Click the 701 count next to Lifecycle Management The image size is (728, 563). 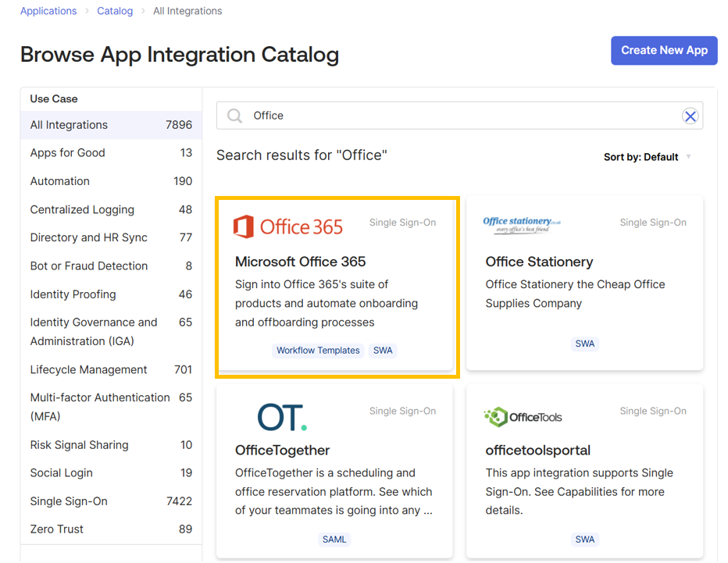point(183,369)
